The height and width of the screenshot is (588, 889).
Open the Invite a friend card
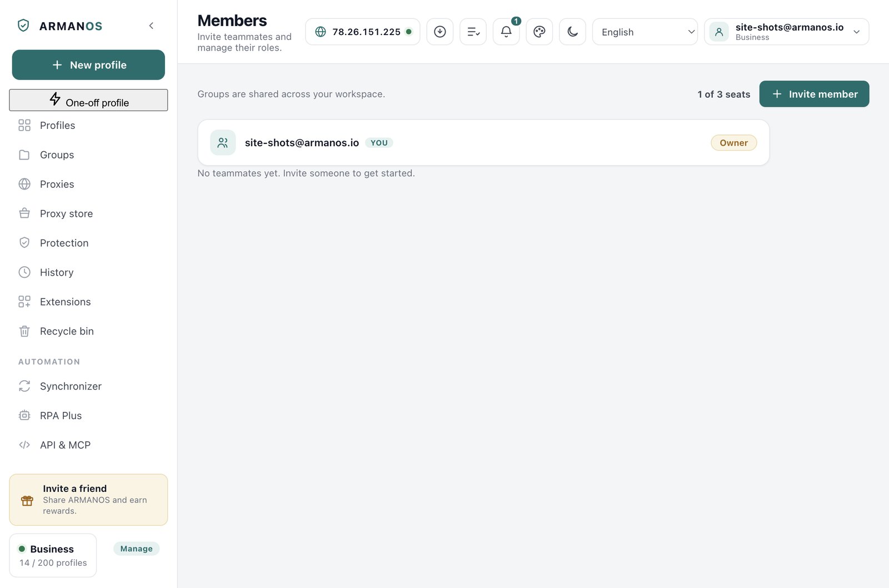[x=88, y=500]
